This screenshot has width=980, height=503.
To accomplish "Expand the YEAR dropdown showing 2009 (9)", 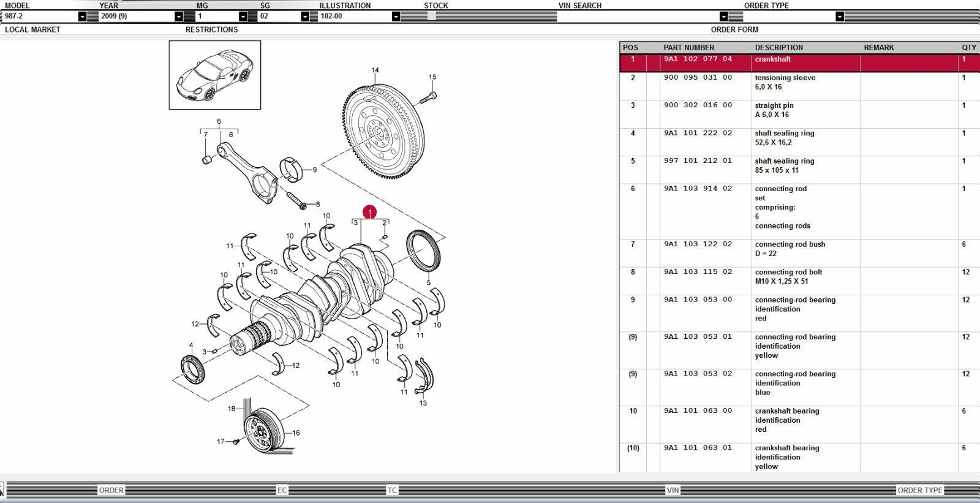I will point(179,17).
